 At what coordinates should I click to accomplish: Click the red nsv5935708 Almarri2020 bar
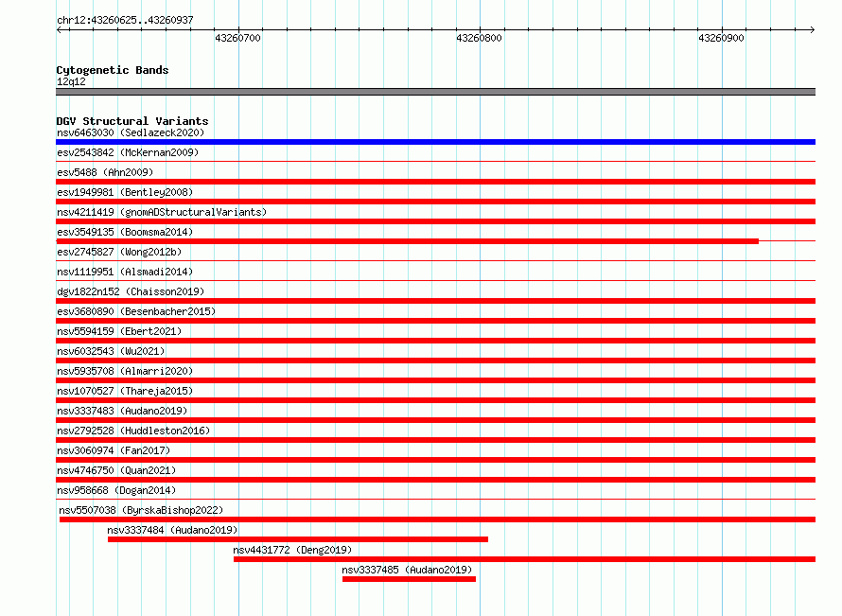coord(435,380)
